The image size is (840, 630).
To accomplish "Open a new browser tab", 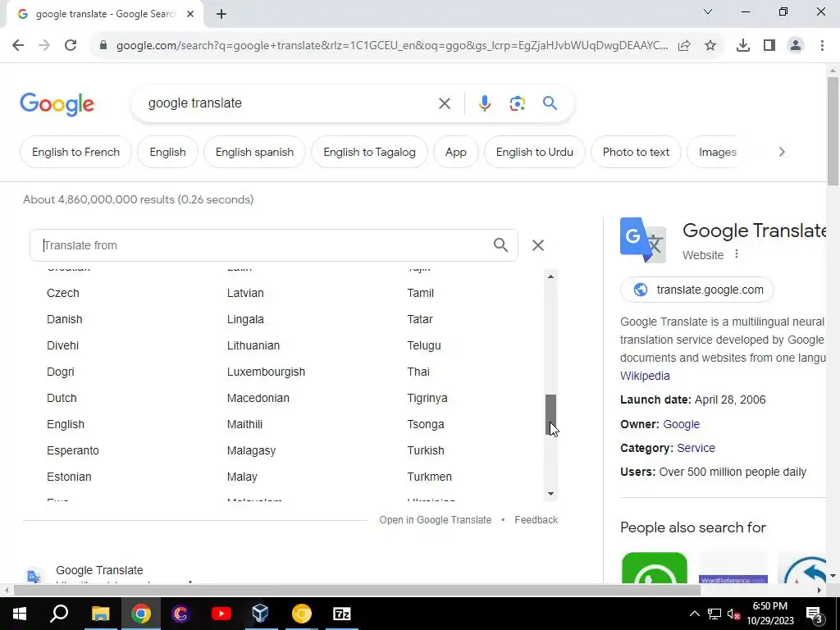I will pos(221,15).
